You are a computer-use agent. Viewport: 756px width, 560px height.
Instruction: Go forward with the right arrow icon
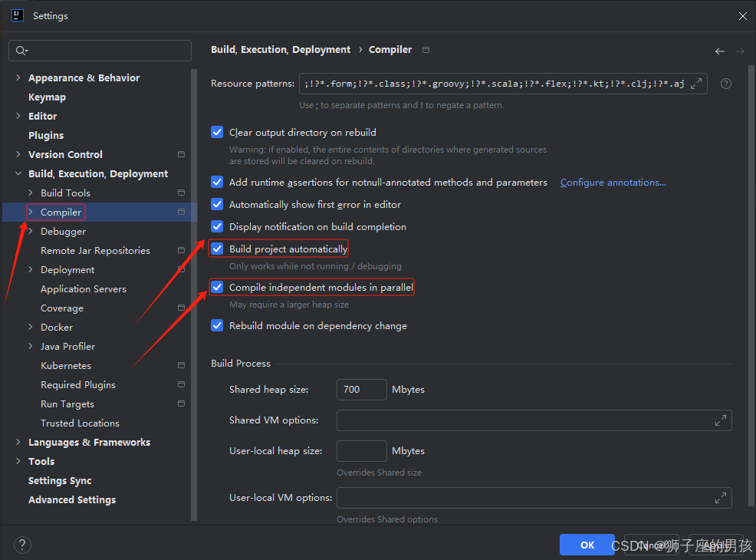[x=740, y=51]
